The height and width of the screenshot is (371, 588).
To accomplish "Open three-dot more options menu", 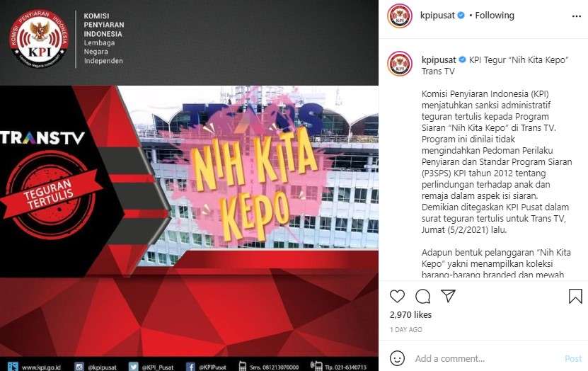I will 577,16.
